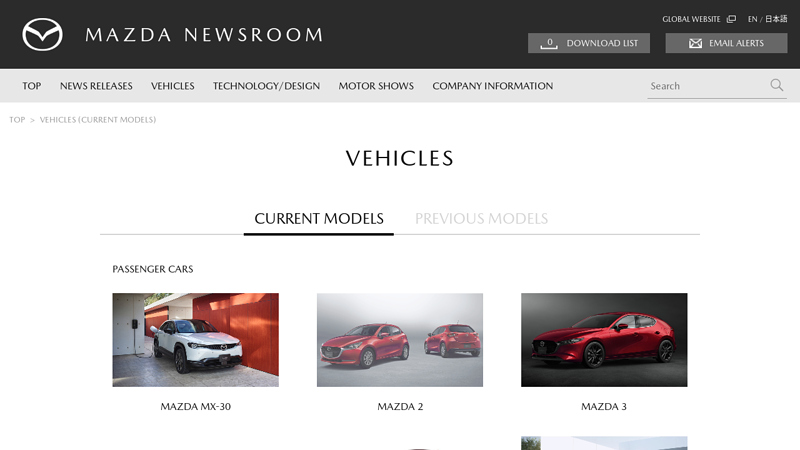Switch language to EN
The height and width of the screenshot is (450, 800).
point(752,19)
